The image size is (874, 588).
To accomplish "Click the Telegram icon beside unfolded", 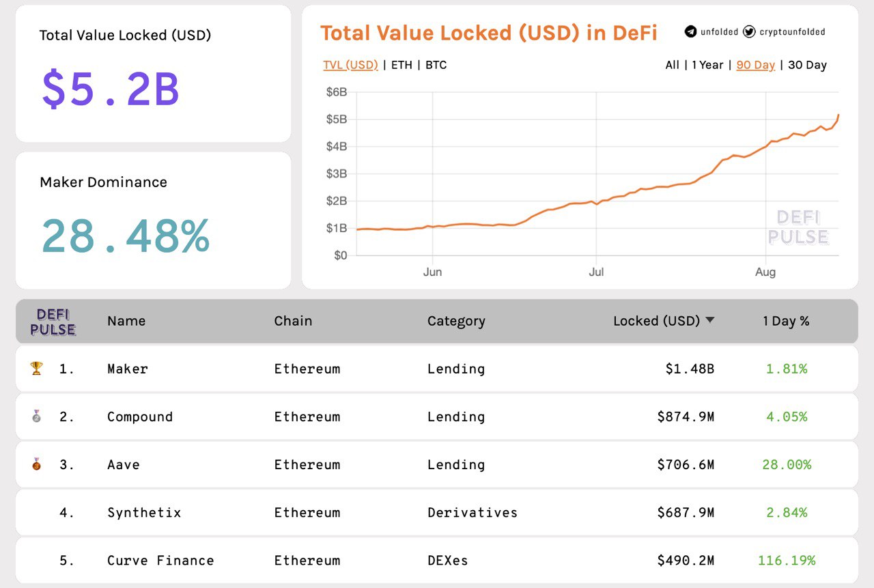I will click(690, 31).
